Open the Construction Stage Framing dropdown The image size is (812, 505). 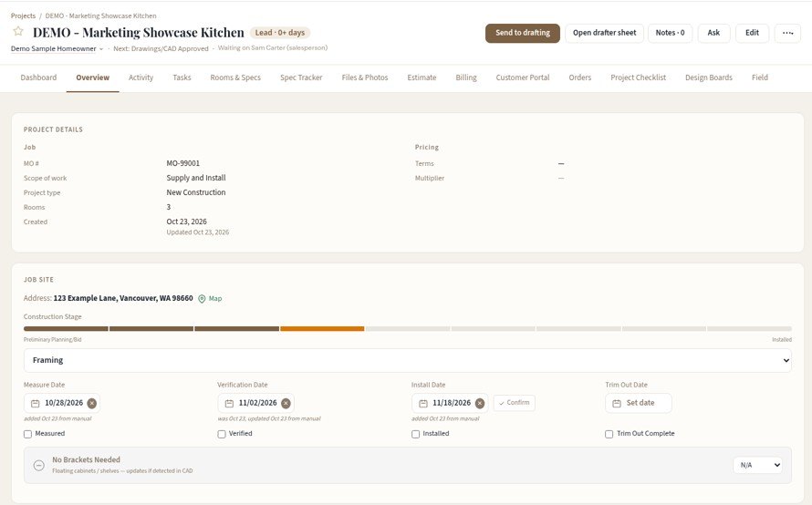(408, 360)
